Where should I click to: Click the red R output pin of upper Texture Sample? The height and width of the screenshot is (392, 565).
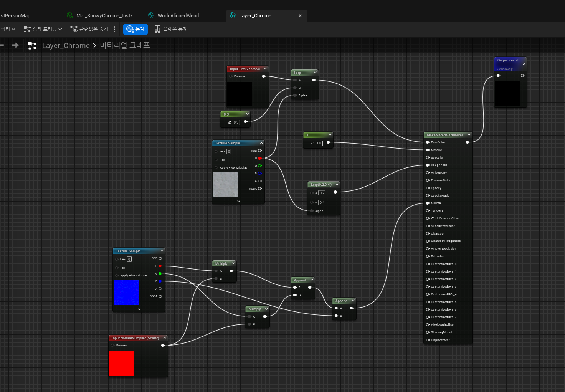pos(259,158)
